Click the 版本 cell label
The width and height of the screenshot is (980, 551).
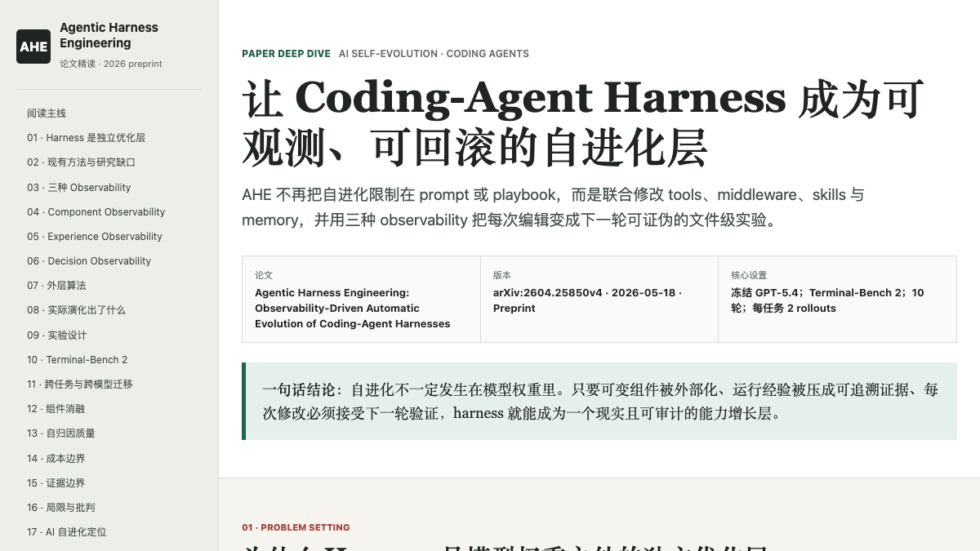502,275
